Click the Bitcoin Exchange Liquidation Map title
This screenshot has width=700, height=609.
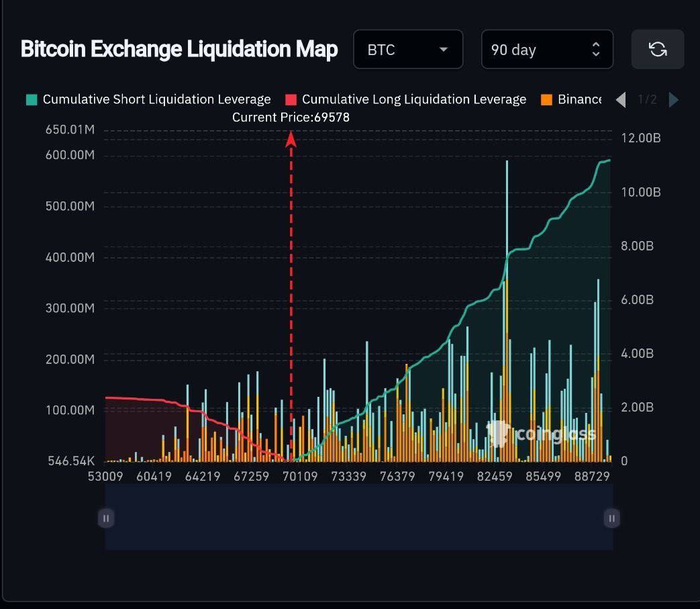point(179,50)
